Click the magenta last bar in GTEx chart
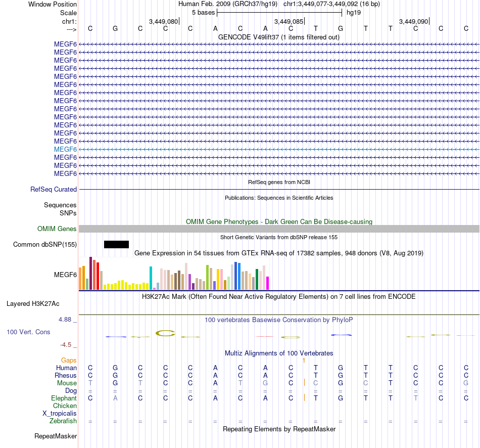The width and height of the screenshot is (480, 448). tap(267, 283)
